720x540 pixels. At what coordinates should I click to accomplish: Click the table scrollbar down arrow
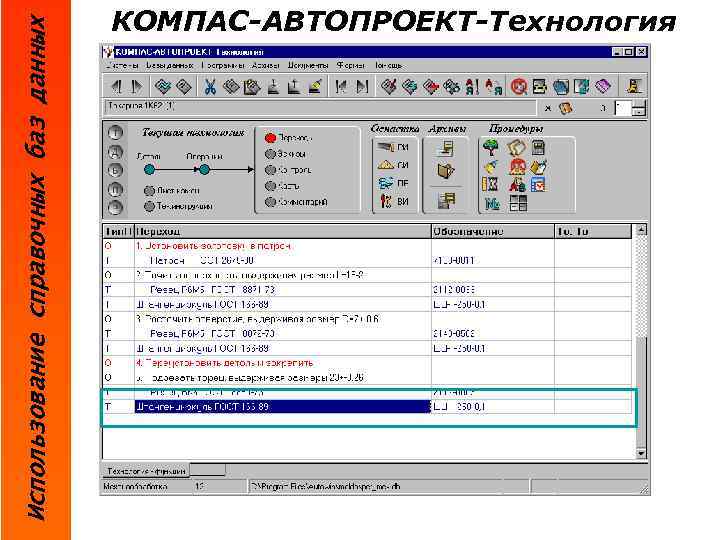pyautogui.click(x=641, y=454)
